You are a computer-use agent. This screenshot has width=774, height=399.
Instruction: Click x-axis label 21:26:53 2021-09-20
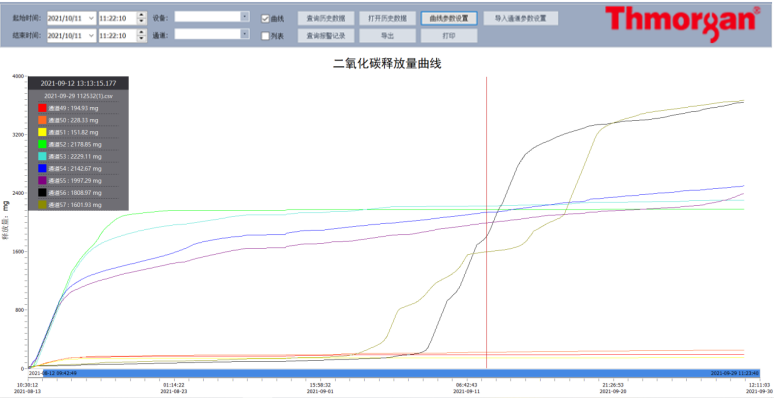[x=613, y=388]
